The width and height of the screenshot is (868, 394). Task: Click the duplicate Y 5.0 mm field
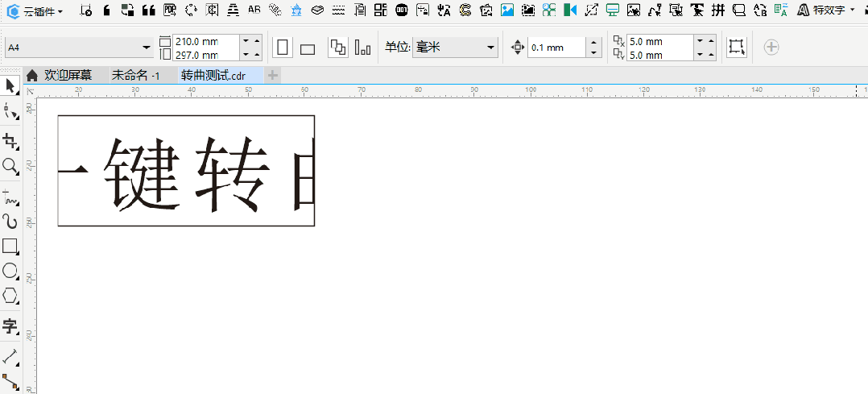660,54
